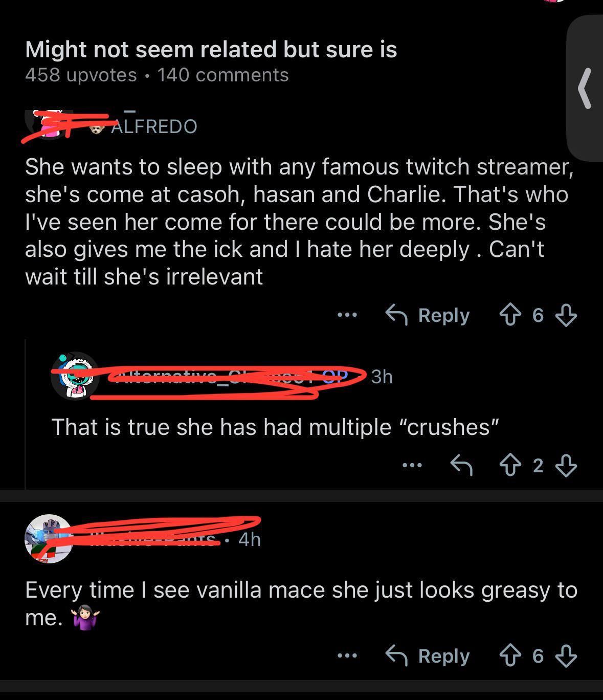Tap reply arrow on OP's comment
The image size is (603, 700).
[461, 466]
